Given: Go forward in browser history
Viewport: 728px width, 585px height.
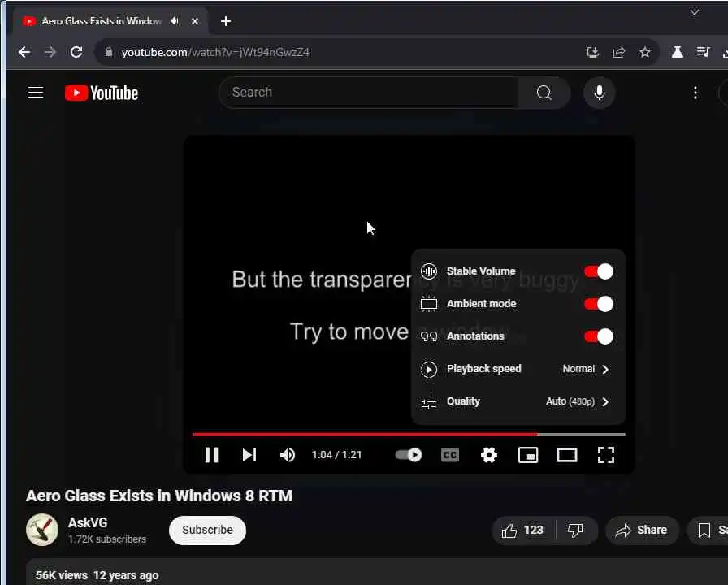Looking at the screenshot, I should [50, 52].
